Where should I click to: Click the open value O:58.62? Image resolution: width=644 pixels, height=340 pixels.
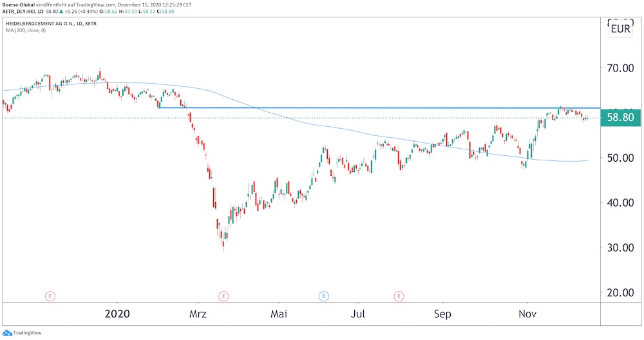pos(108,12)
